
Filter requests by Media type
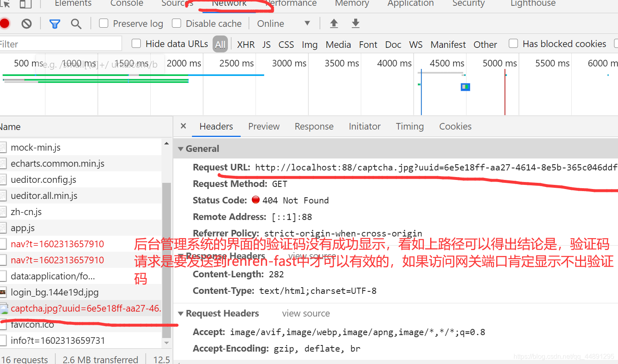tap(338, 45)
